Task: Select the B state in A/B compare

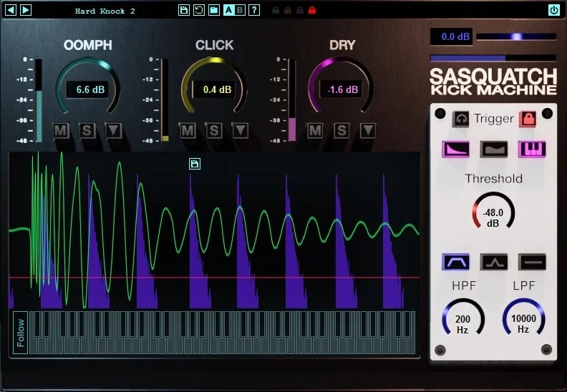Action: pos(239,10)
